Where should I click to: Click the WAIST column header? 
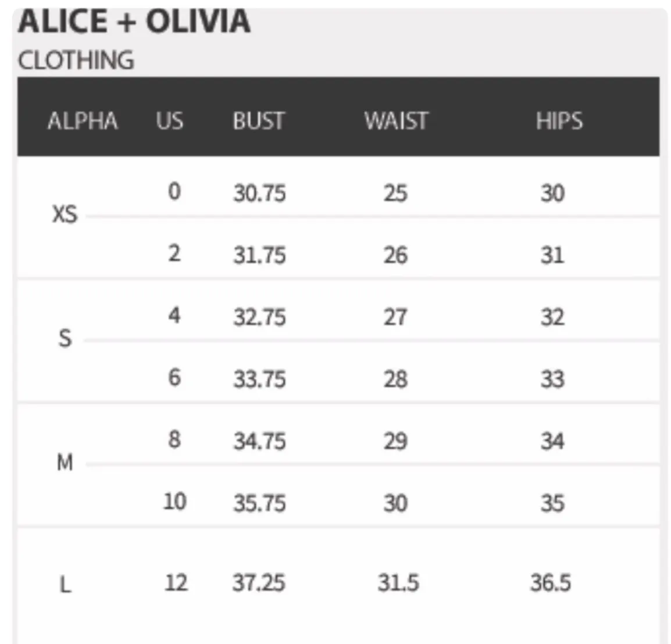396,121
